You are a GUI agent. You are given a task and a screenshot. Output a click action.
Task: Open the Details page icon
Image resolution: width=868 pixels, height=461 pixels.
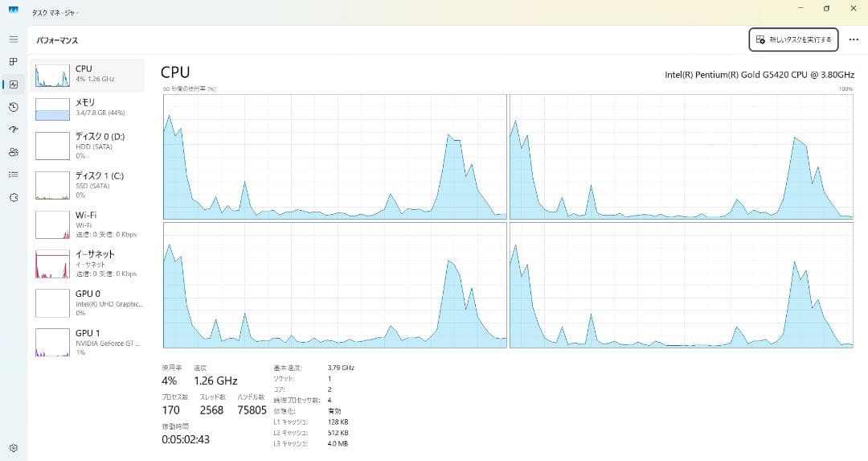pos(13,175)
